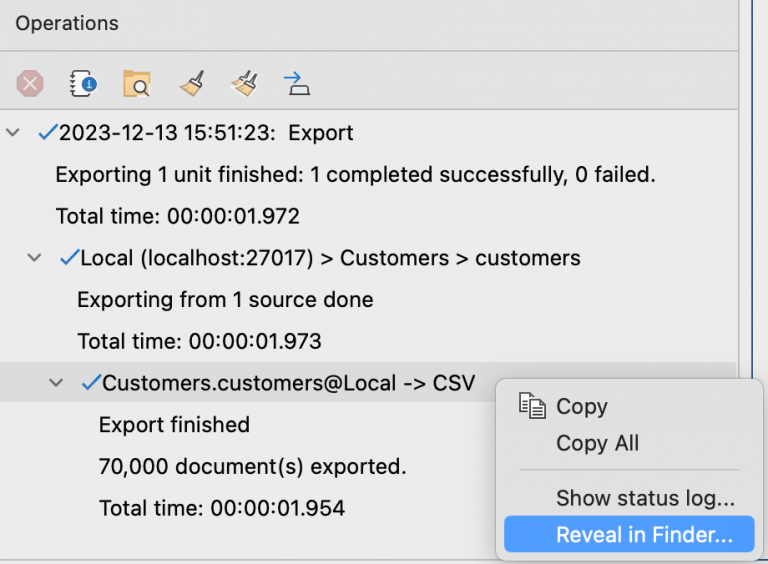Select the Customers.customers@Local -> CSV row
Image resolution: width=768 pixels, height=564 pixels.
pyautogui.click(x=288, y=383)
